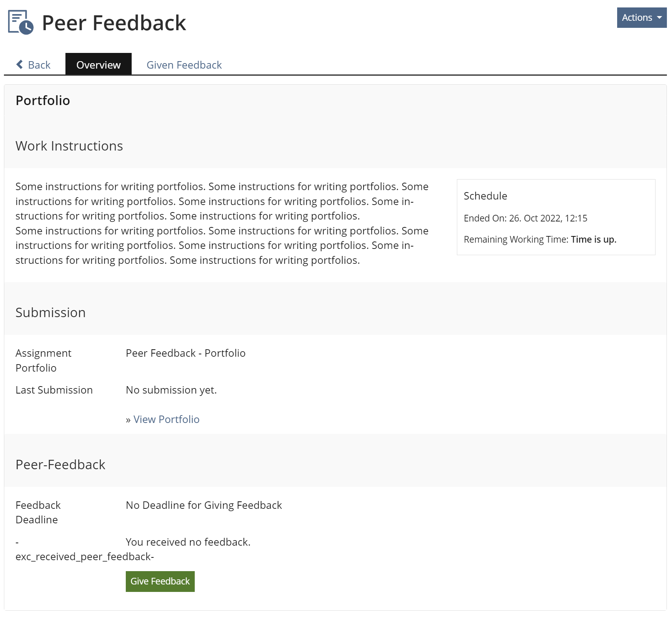Click the Schedule box title
Viewport: 672px width, 617px height.
[485, 196]
